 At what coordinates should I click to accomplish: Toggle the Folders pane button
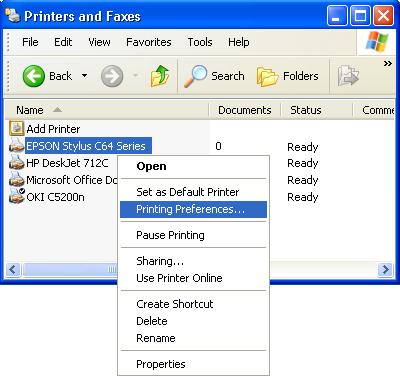pos(287,76)
